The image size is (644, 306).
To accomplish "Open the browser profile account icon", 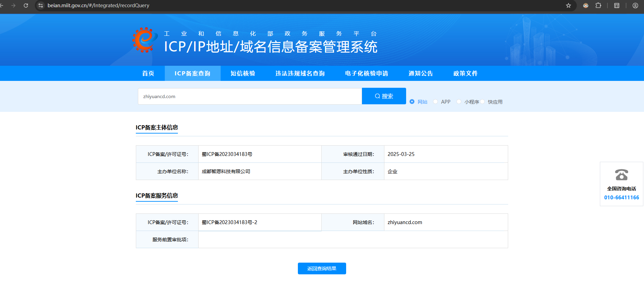I will pyautogui.click(x=635, y=6).
